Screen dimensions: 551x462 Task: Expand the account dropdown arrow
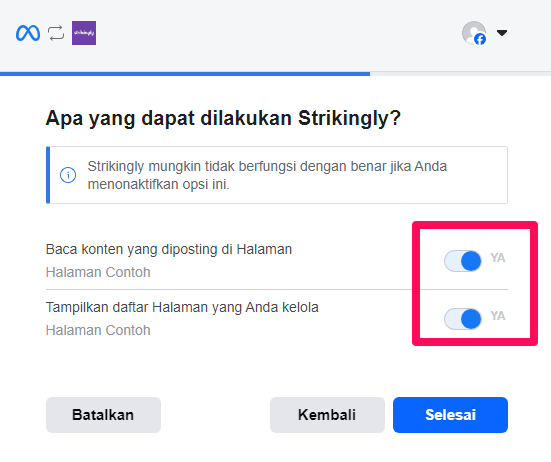click(x=502, y=33)
